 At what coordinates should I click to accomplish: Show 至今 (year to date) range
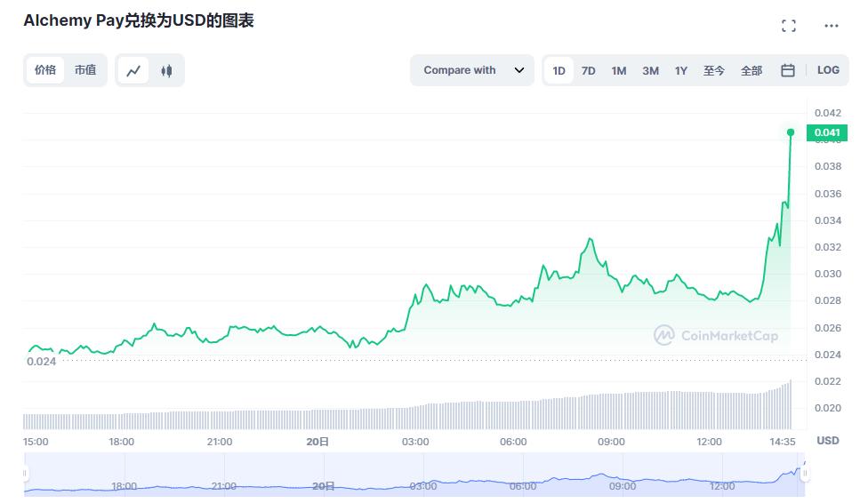click(x=714, y=70)
